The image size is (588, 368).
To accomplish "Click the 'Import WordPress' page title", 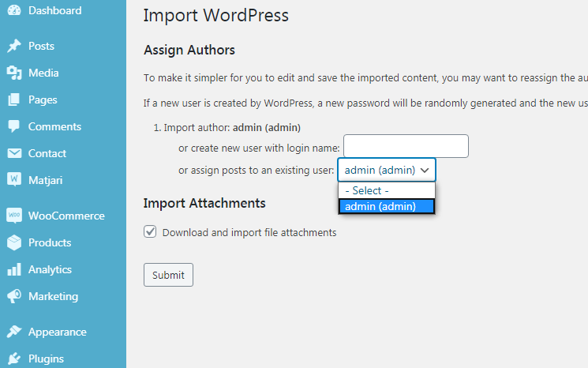I will coord(216,15).
